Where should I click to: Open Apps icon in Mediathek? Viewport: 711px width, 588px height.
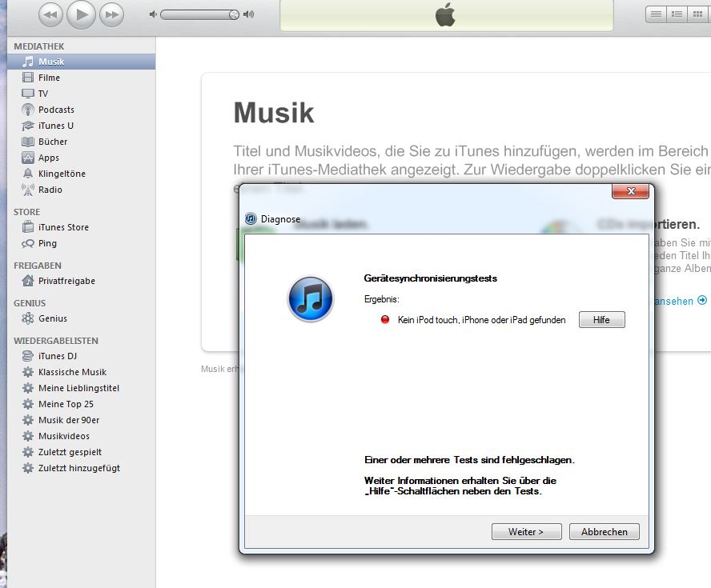pyautogui.click(x=28, y=158)
